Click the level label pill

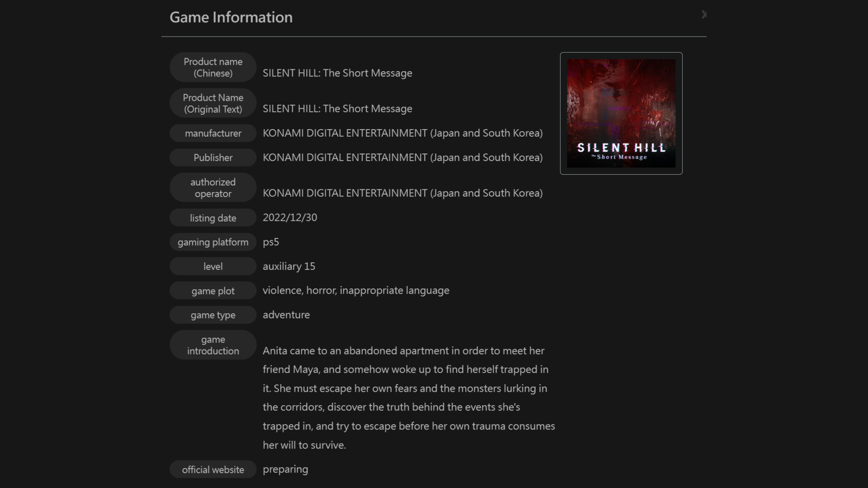coord(212,266)
